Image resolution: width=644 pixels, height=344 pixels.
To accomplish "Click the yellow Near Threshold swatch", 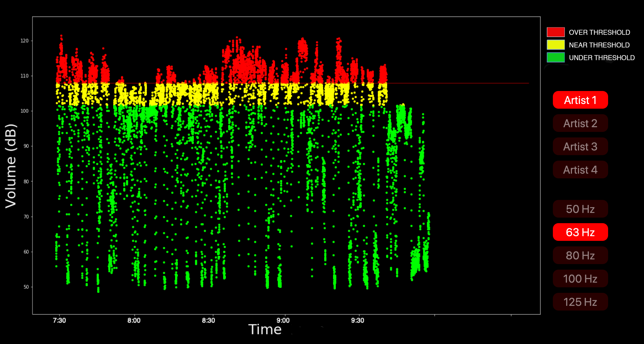I will pyautogui.click(x=556, y=45).
